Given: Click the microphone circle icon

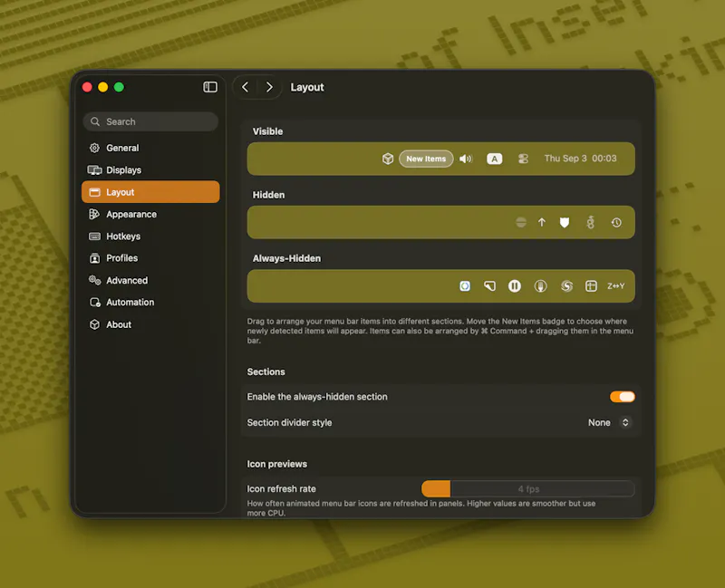Looking at the screenshot, I should [540, 286].
